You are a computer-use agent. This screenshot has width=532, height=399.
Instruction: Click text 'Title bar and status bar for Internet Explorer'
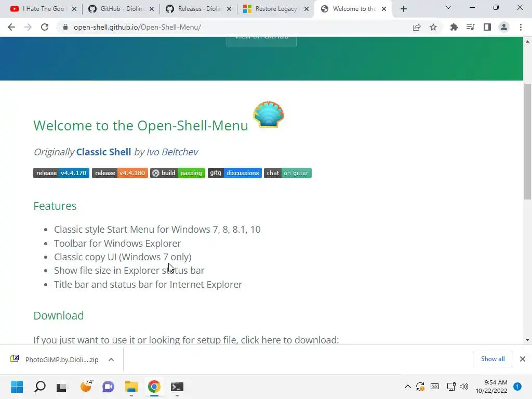click(x=148, y=284)
